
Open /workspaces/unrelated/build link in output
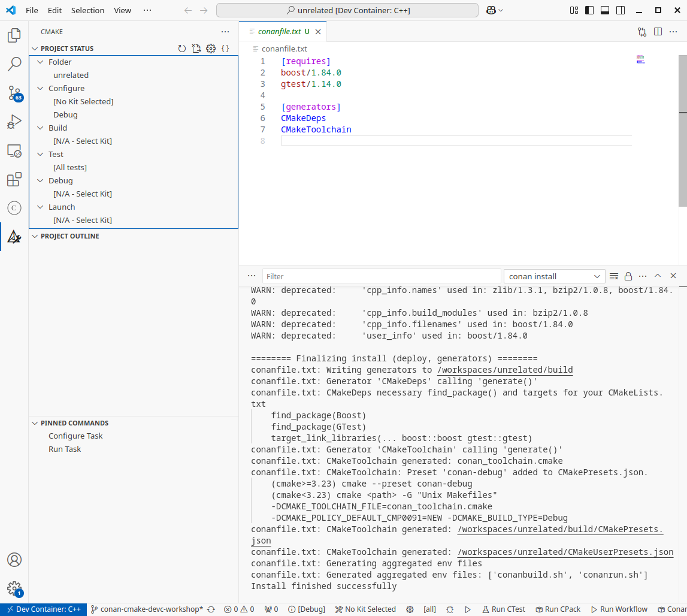505,370
